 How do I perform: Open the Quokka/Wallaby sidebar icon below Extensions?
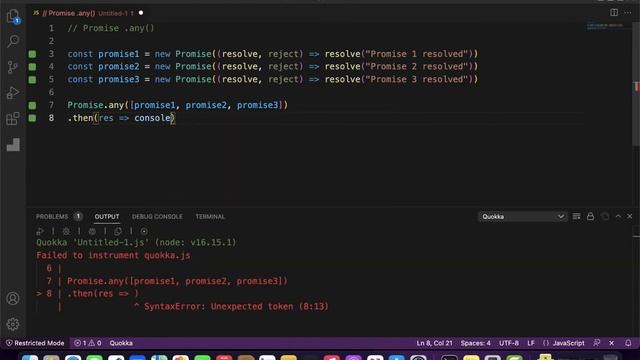[13, 144]
